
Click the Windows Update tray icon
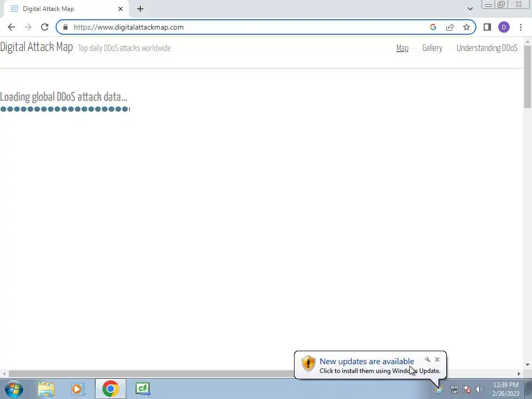[440, 389]
